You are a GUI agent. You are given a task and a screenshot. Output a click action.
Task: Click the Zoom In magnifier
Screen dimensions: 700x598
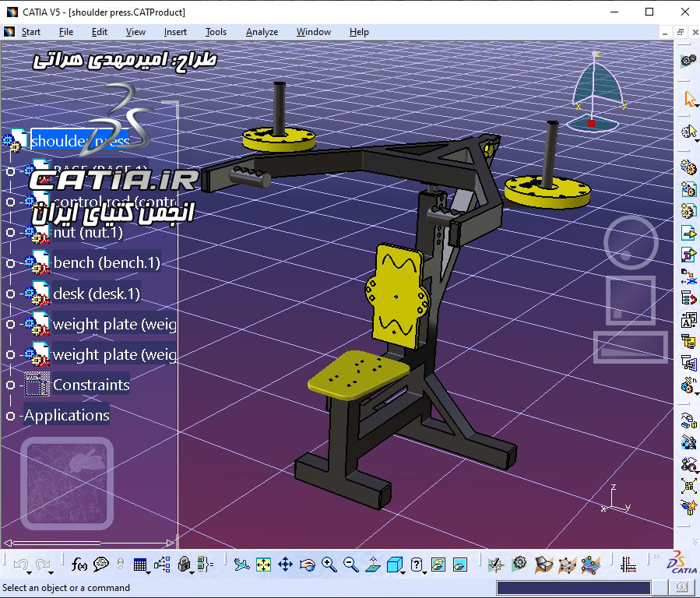pos(329,565)
